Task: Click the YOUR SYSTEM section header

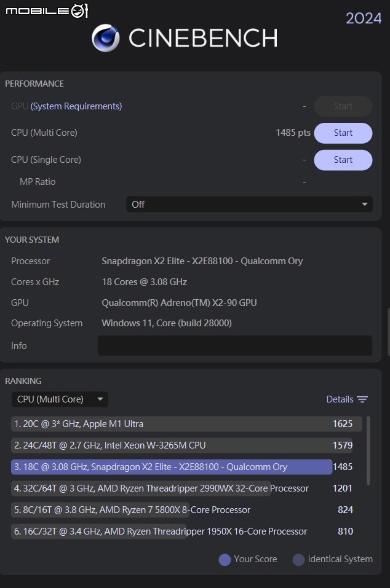Action: (32, 240)
